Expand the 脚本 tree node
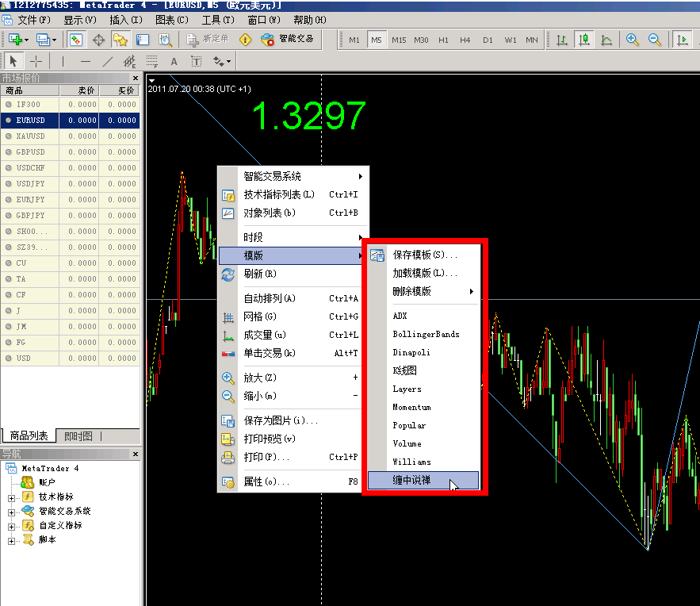Screen dimensions: 700x606 [11, 540]
